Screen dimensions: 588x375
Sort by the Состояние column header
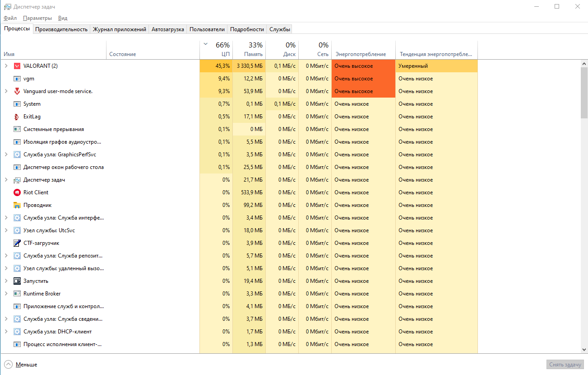[153, 50]
